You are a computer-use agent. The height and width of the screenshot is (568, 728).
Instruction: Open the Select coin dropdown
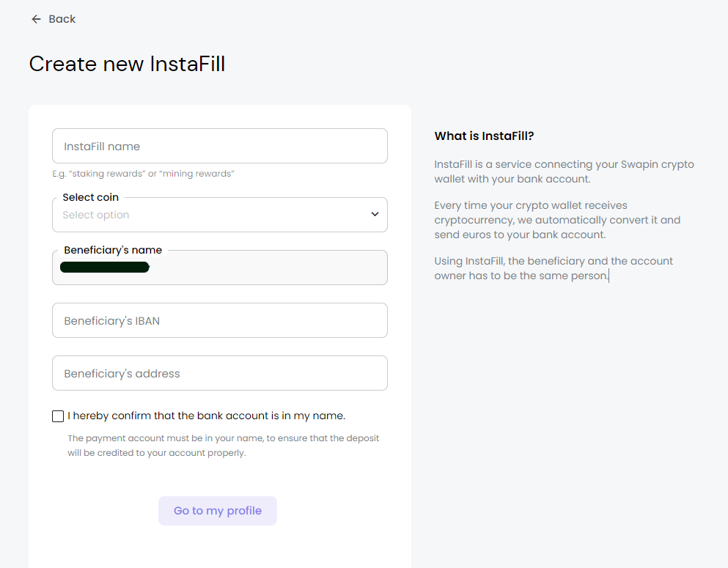213,215
